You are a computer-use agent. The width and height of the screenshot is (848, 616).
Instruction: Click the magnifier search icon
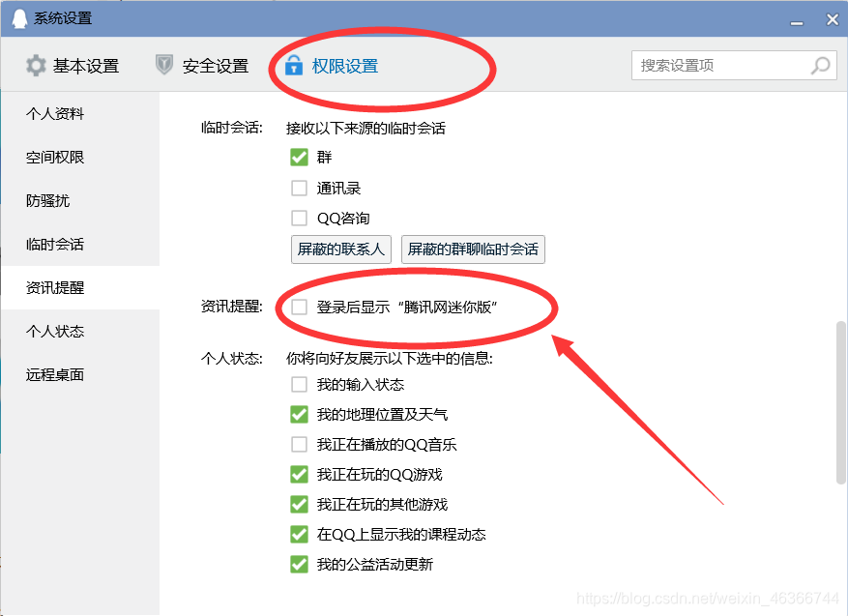820,66
